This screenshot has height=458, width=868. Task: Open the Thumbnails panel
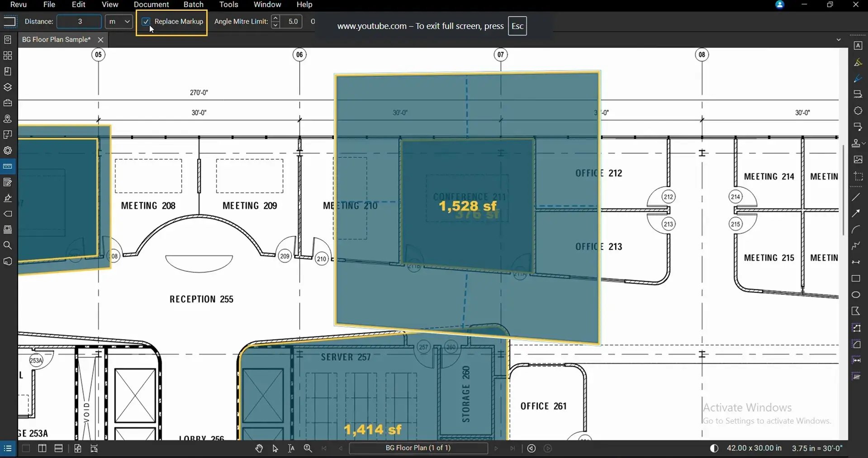(8, 56)
